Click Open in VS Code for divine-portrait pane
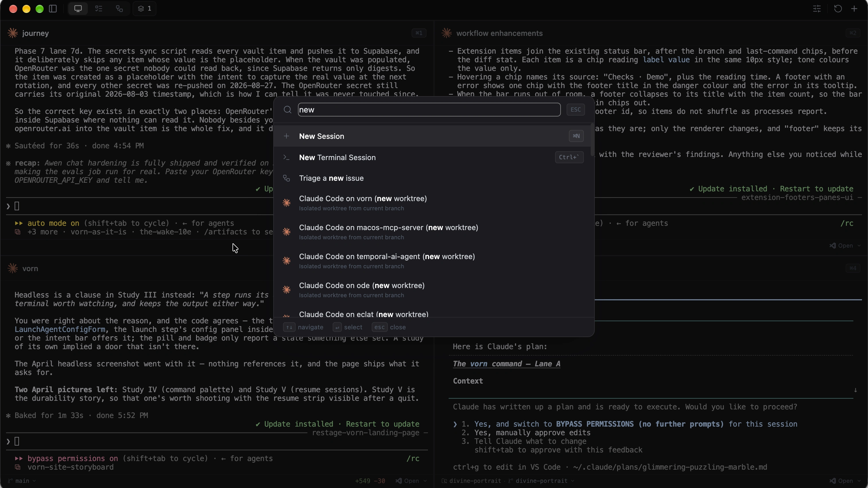This screenshot has width=868, height=488. [x=841, y=481]
